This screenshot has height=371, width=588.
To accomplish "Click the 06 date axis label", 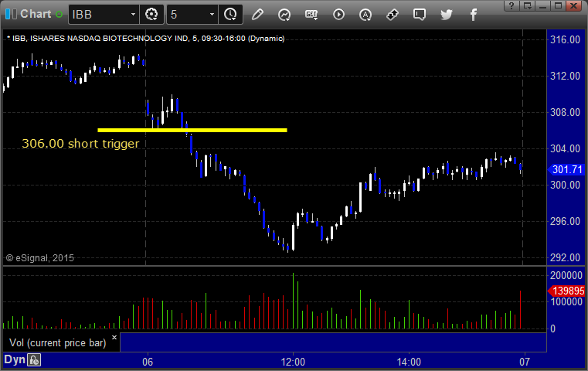I will tap(148, 362).
